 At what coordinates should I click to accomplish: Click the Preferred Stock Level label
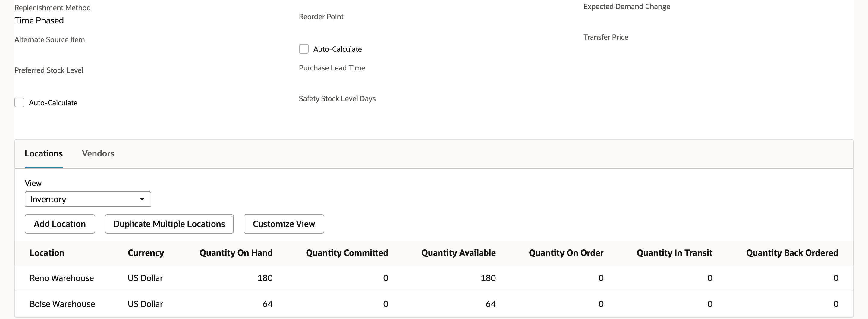[x=49, y=70]
